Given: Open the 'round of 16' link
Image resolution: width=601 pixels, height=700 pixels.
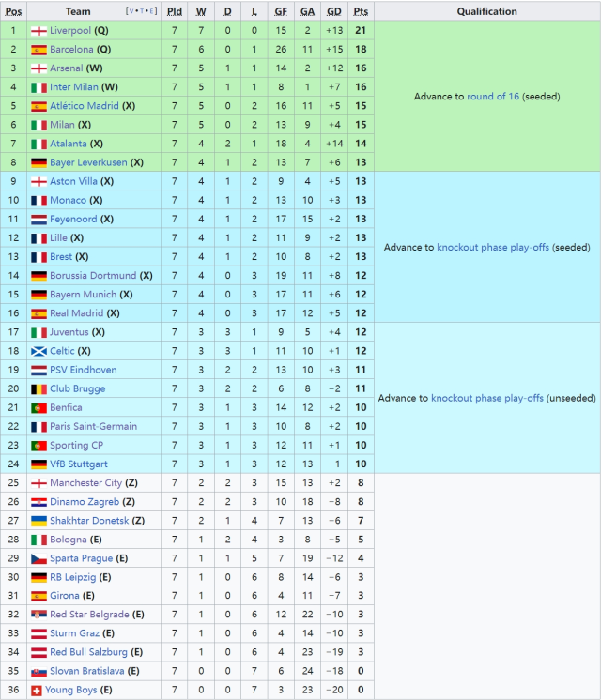Looking at the screenshot, I should 492,97.
